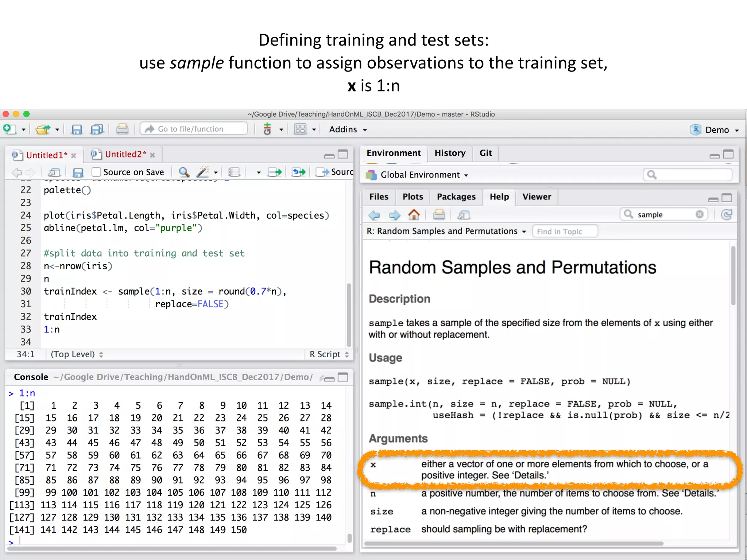Click line 30 trainIndex code
Screen dimensions: 747x560
165,292
